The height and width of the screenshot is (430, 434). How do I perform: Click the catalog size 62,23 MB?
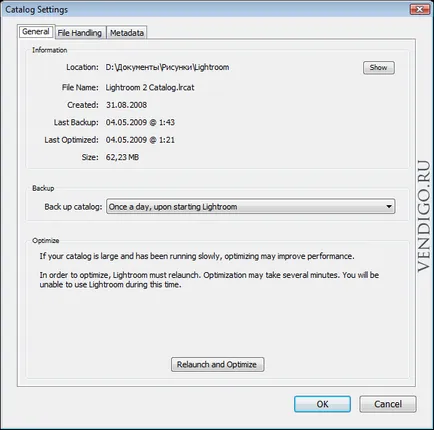point(122,157)
